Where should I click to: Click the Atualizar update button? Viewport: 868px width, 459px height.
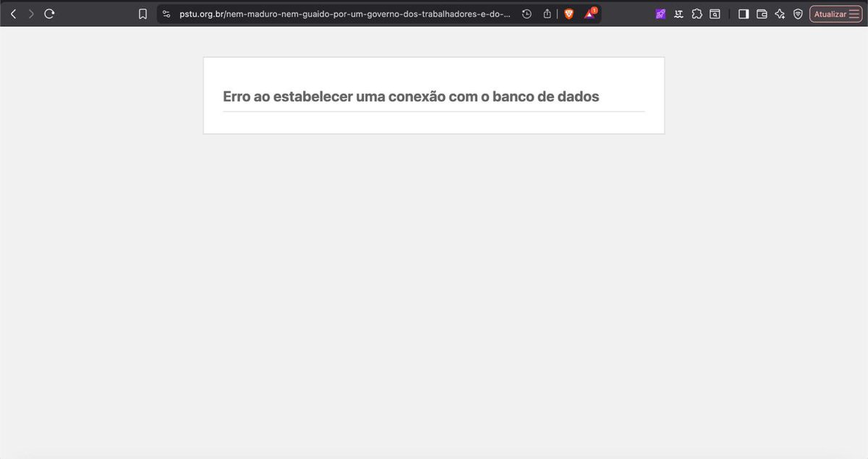coord(829,14)
